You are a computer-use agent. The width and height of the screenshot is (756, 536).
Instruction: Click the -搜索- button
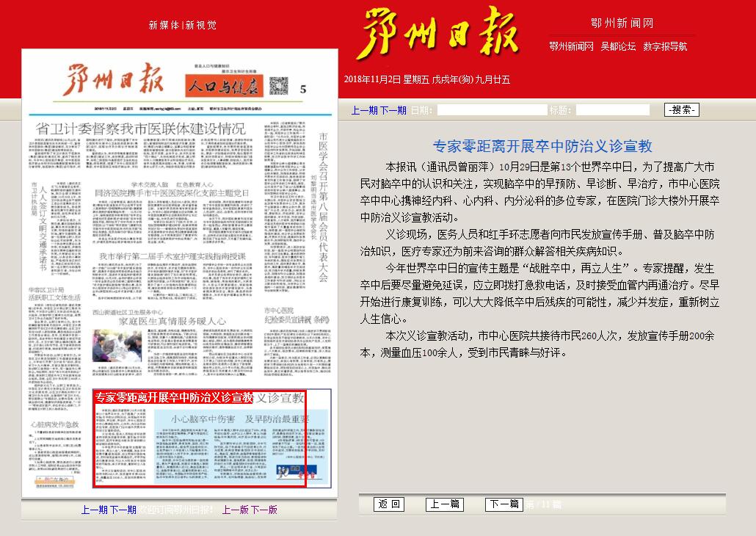point(682,110)
